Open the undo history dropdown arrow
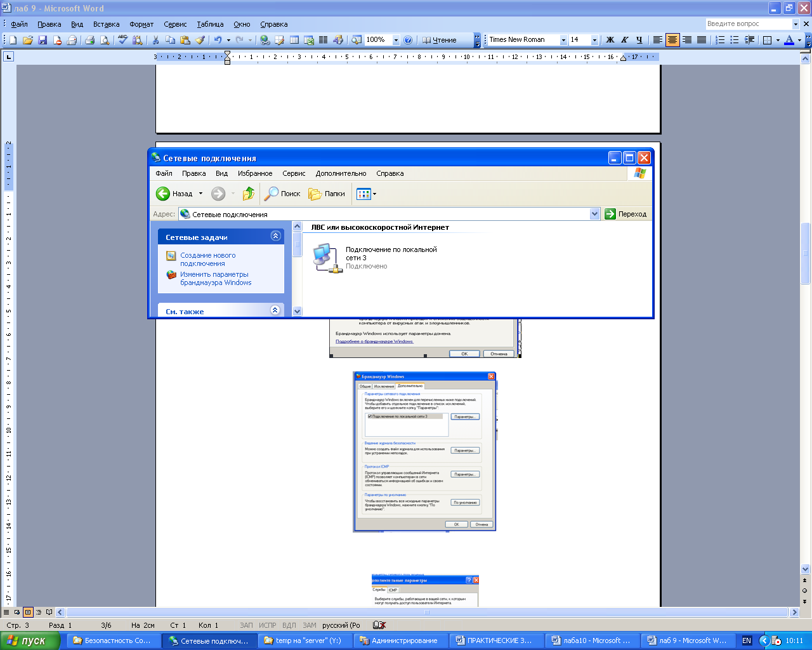This screenshot has height=650, width=812. 228,40
